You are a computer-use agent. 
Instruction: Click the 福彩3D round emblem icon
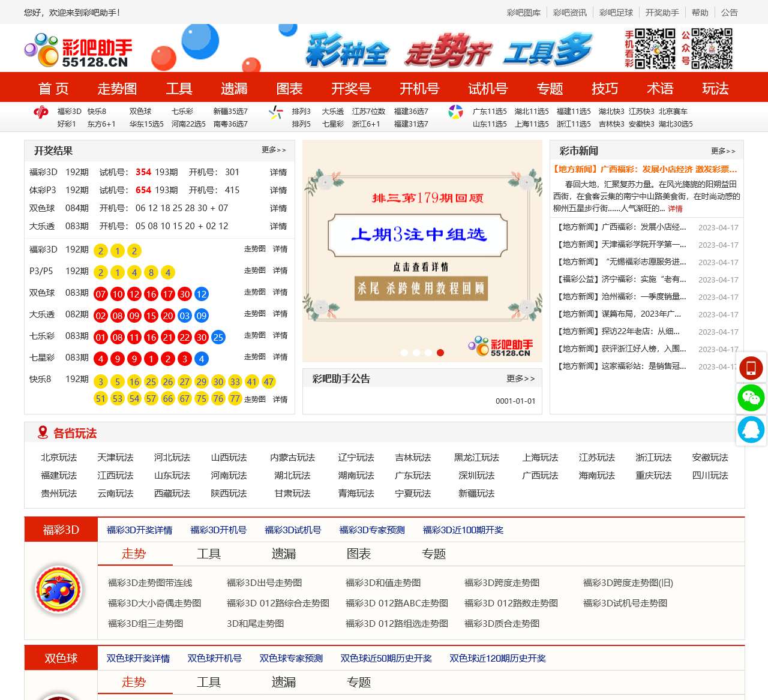(x=59, y=589)
